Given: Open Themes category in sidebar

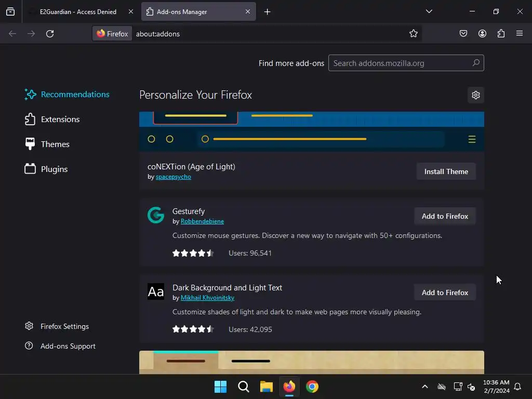Looking at the screenshot, I should (47, 144).
